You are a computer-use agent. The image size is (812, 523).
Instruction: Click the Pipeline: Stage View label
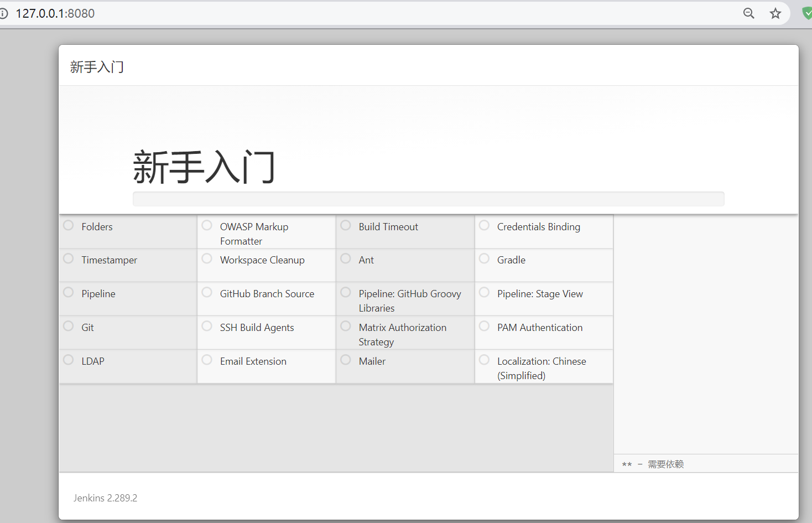tap(540, 294)
